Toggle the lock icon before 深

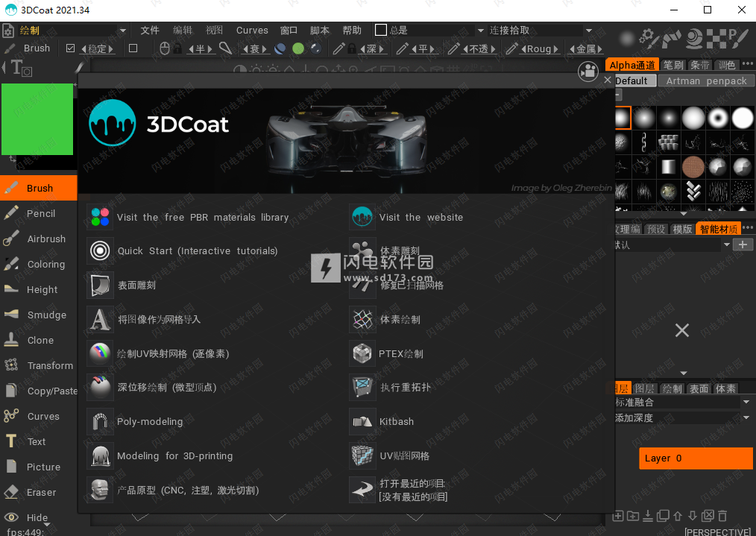[352, 48]
